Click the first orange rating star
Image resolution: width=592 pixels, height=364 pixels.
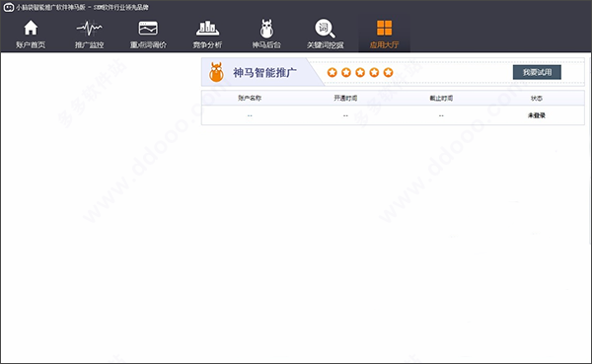pyautogui.click(x=333, y=72)
